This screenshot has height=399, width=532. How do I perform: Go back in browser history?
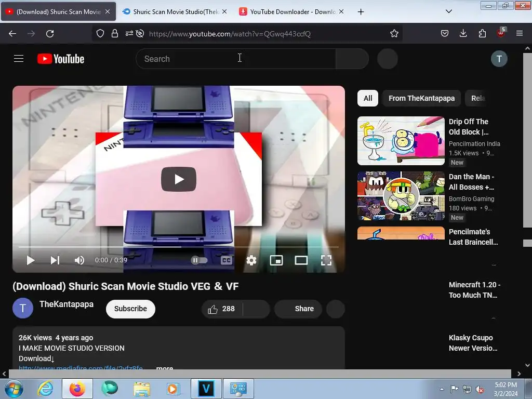[x=12, y=34]
